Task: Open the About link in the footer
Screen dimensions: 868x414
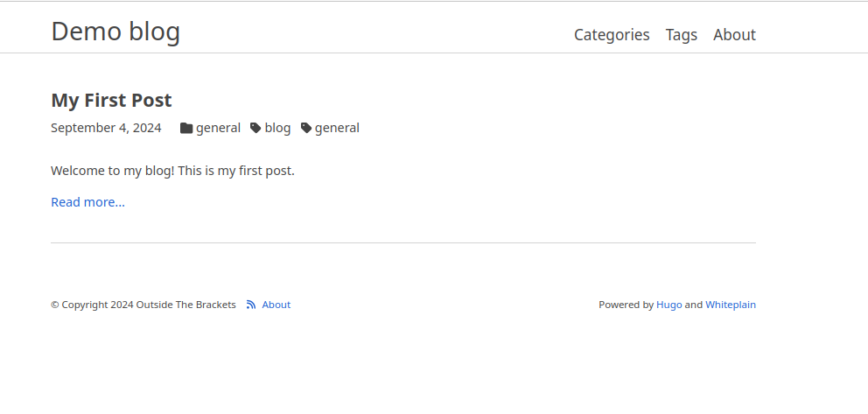Action: (x=276, y=305)
